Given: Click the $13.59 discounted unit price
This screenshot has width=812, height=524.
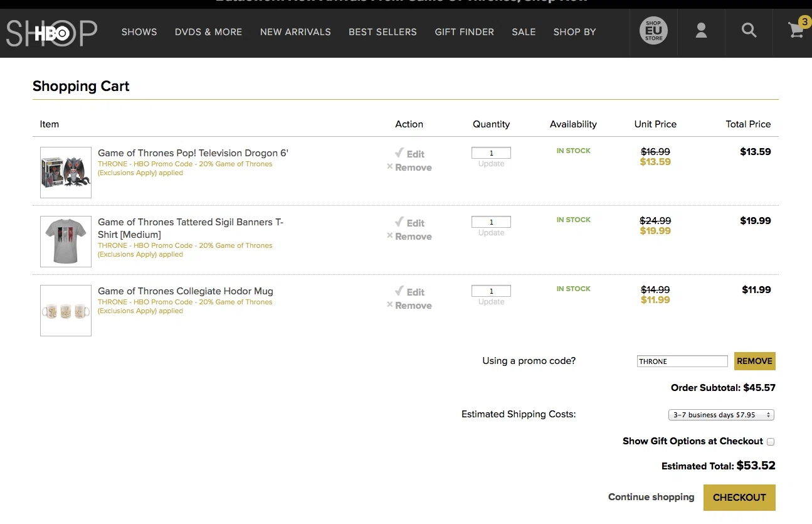Looking at the screenshot, I should pos(655,162).
